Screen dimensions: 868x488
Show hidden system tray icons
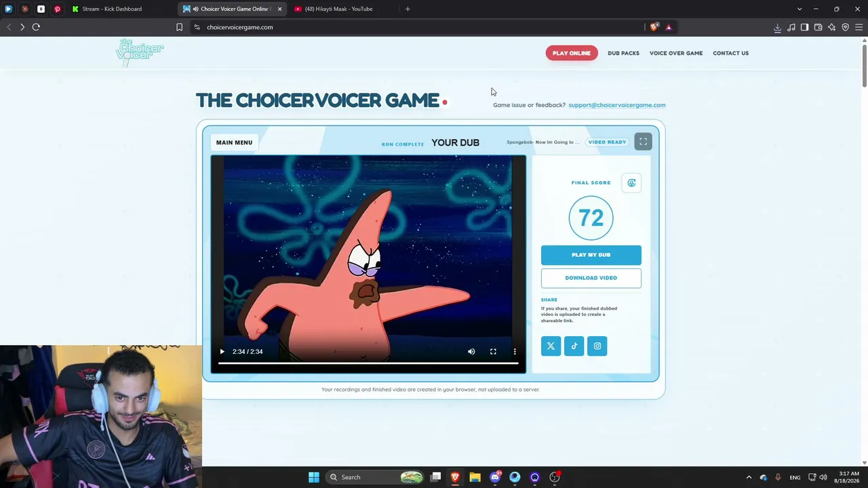point(749,477)
